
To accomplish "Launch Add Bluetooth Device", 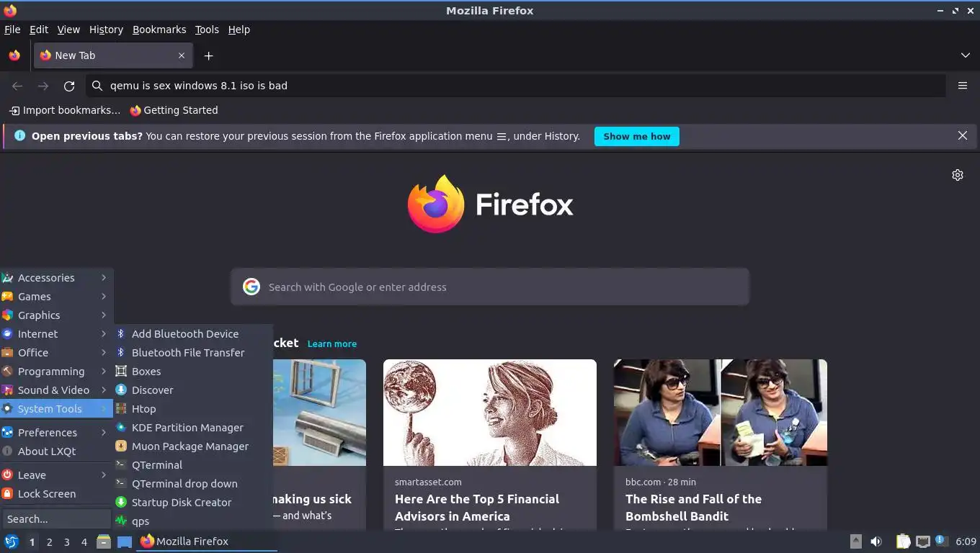I will (193, 334).
